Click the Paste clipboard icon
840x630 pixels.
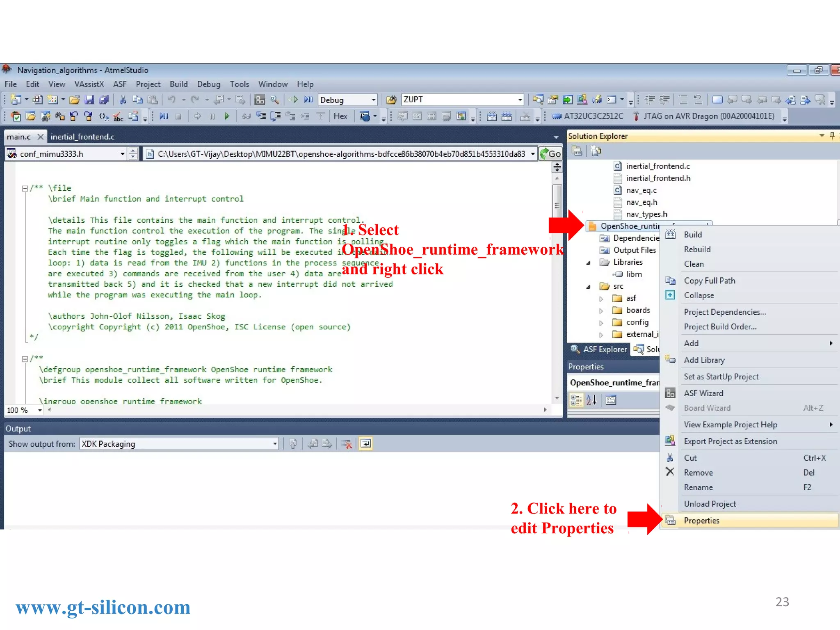pyautogui.click(x=153, y=100)
